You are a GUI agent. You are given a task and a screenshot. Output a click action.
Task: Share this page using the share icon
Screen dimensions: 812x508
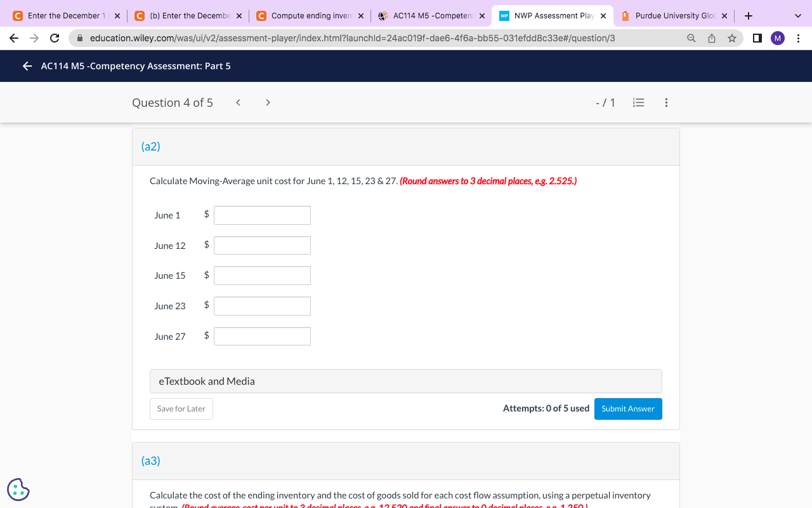click(x=712, y=38)
